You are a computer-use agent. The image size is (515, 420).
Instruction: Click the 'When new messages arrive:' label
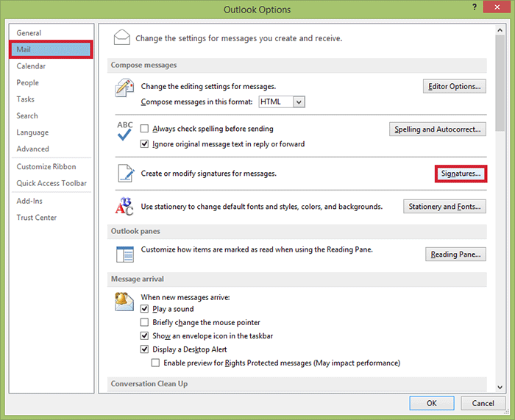tap(185, 297)
